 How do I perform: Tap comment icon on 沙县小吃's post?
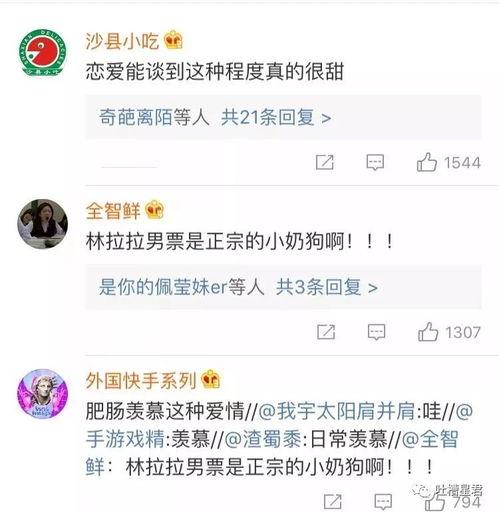coord(375,162)
